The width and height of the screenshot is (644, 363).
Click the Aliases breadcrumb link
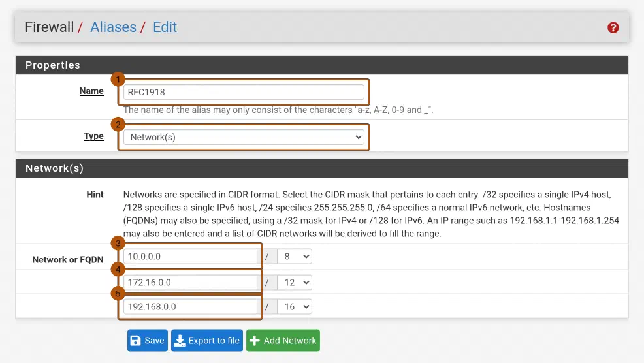tap(113, 27)
